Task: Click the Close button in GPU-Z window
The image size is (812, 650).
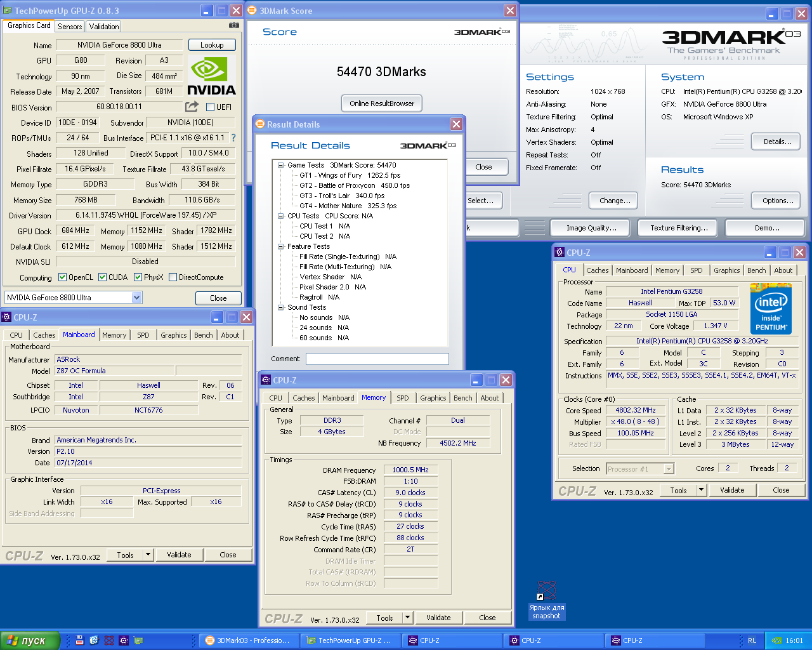Action: pyautogui.click(x=218, y=298)
